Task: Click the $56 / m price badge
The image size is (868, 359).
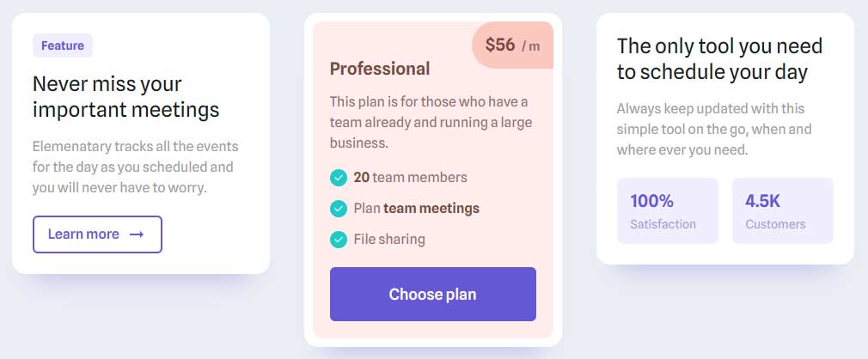Action: [x=512, y=45]
